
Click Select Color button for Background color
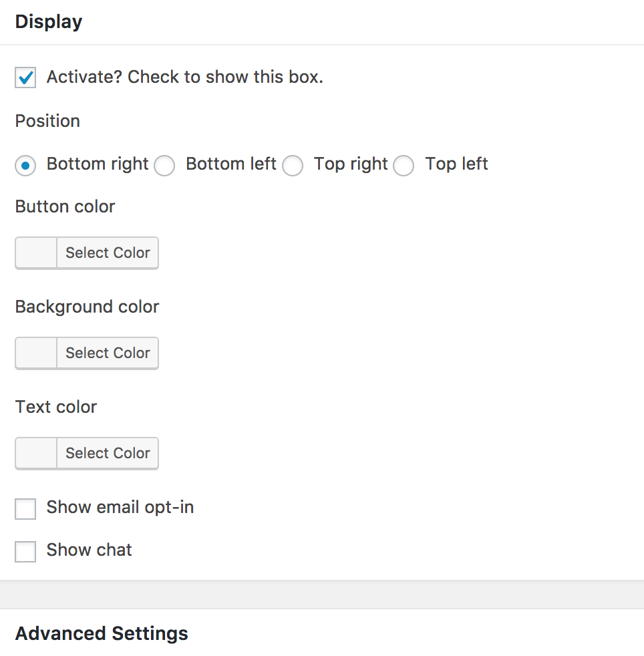click(x=108, y=353)
